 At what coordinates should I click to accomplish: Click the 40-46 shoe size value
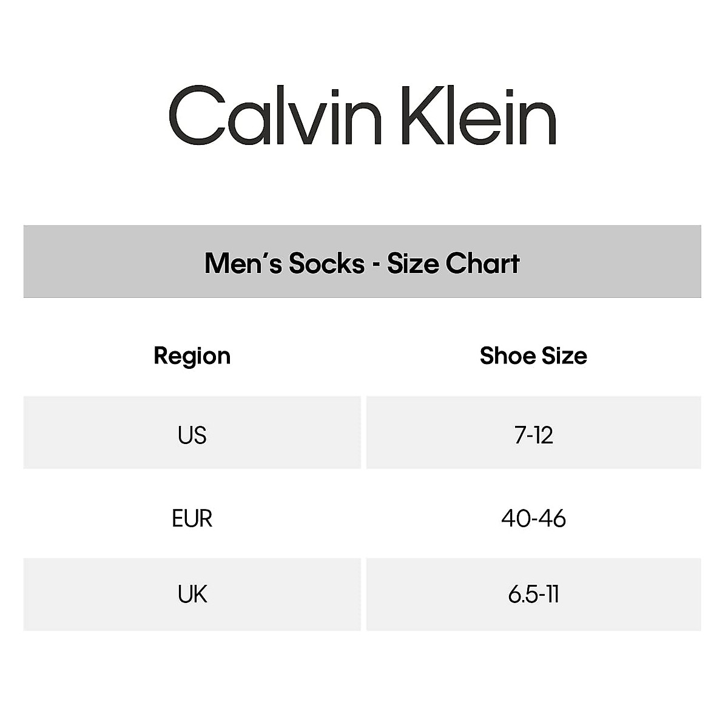533,519
